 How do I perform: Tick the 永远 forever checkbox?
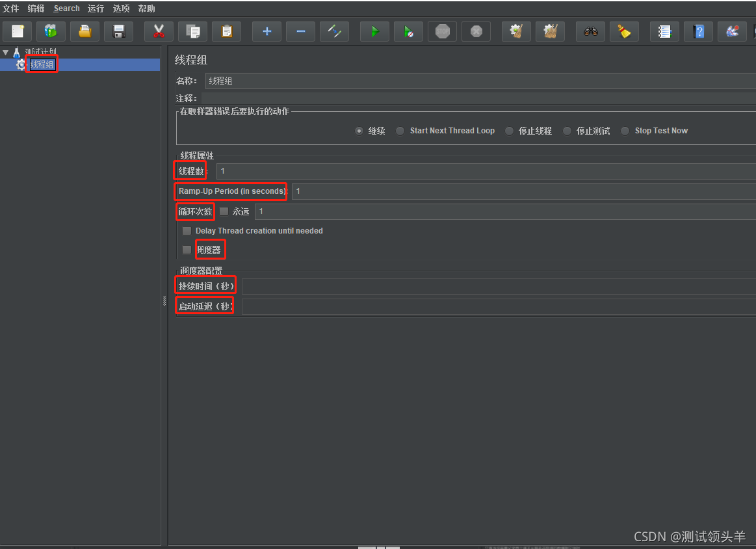click(x=224, y=211)
